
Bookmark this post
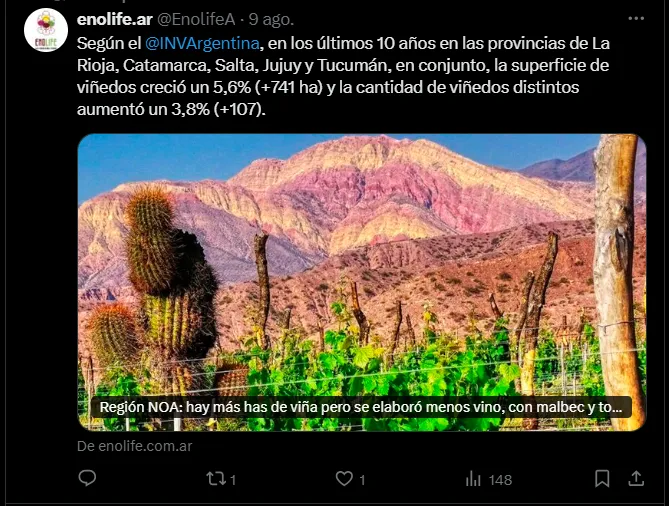(x=602, y=479)
